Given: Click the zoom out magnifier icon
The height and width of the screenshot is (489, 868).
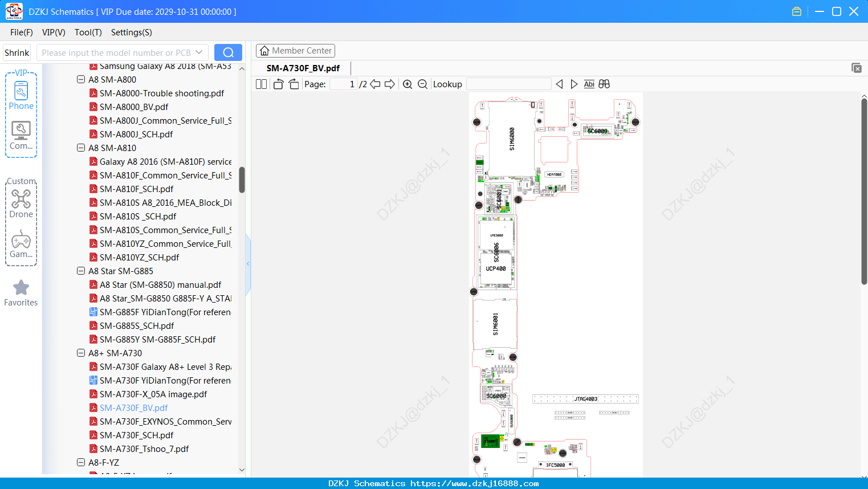Looking at the screenshot, I should [422, 84].
